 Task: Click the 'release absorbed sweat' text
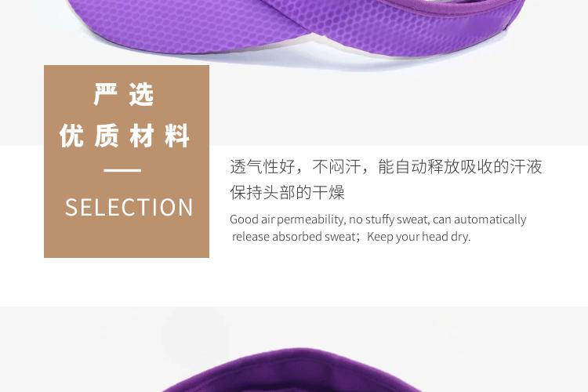293,237
